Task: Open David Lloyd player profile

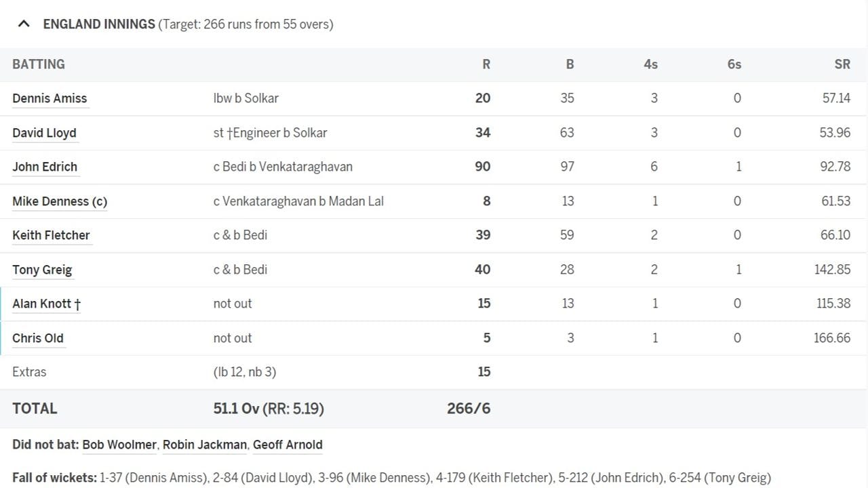Action: (44, 132)
